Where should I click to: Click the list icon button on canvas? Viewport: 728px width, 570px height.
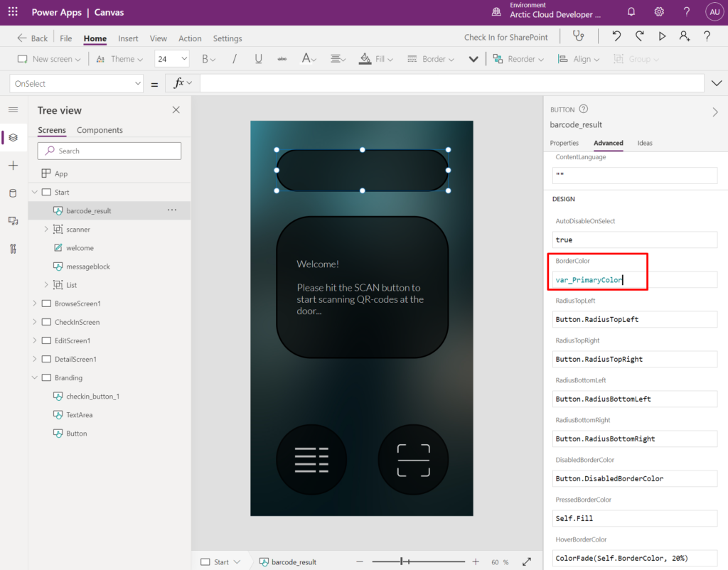pyautogui.click(x=311, y=460)
